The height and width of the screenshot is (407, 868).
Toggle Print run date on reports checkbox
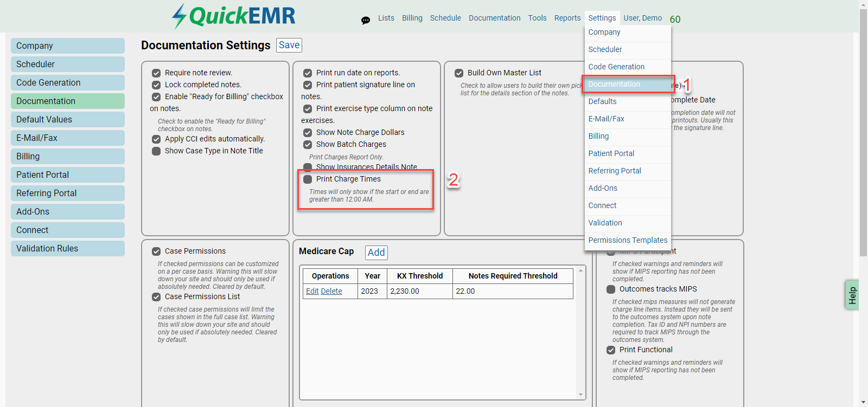pyautogui.click(x=308, y=73)
